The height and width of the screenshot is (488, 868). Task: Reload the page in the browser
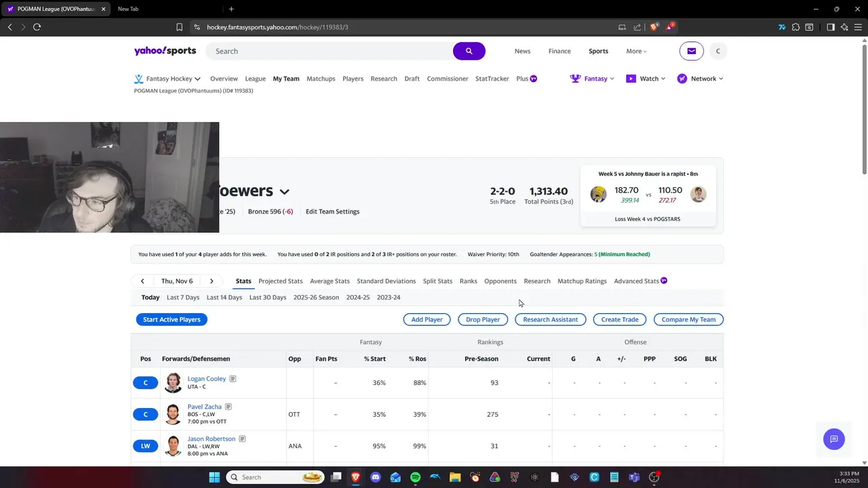tap(37, 27)
